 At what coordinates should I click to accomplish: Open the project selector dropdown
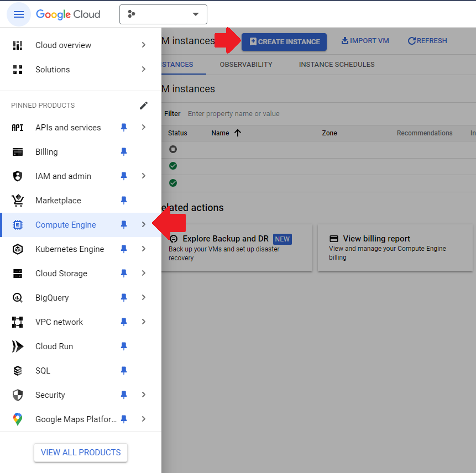coord(163,14)
